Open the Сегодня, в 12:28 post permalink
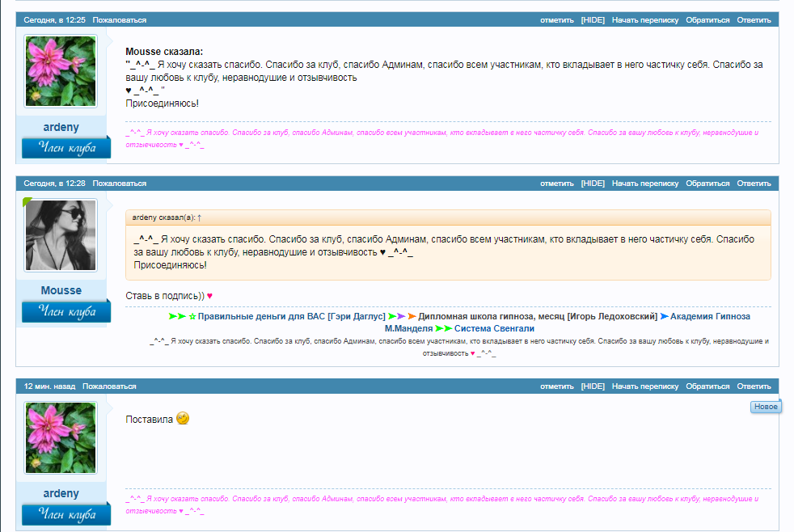 [x=54, y=184]
